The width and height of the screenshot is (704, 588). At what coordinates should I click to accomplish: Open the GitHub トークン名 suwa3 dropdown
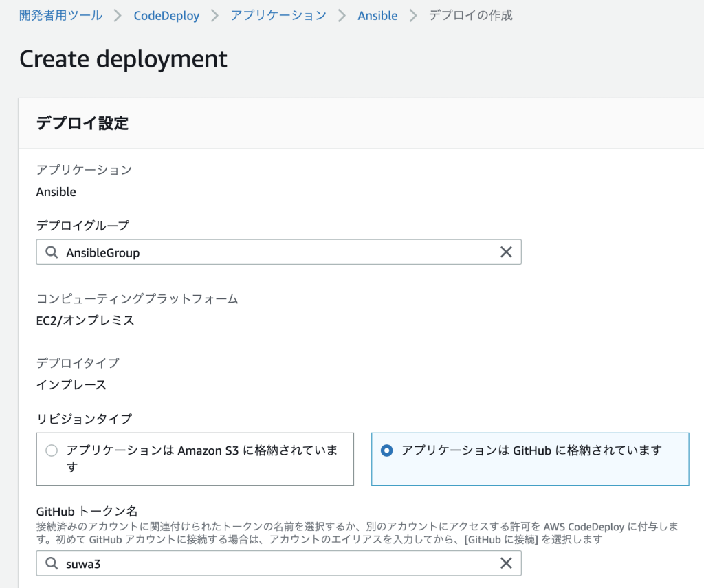click(x=275, y=563)
